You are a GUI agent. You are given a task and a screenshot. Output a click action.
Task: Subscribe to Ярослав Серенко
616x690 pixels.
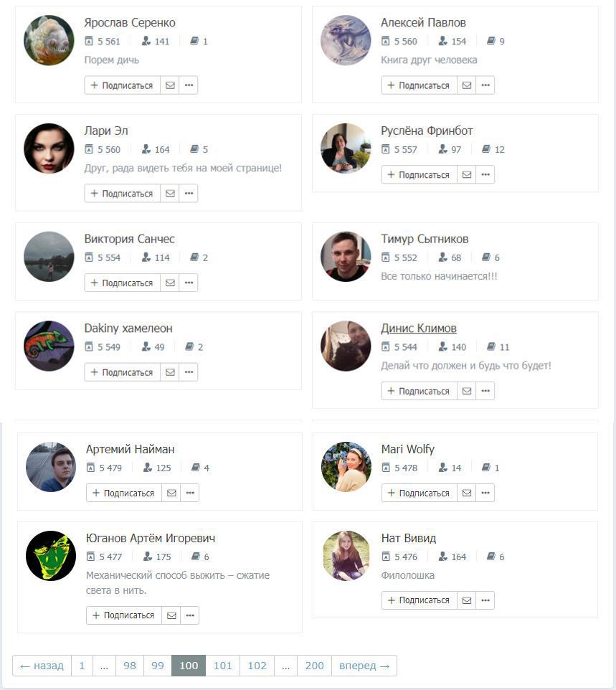123,85
